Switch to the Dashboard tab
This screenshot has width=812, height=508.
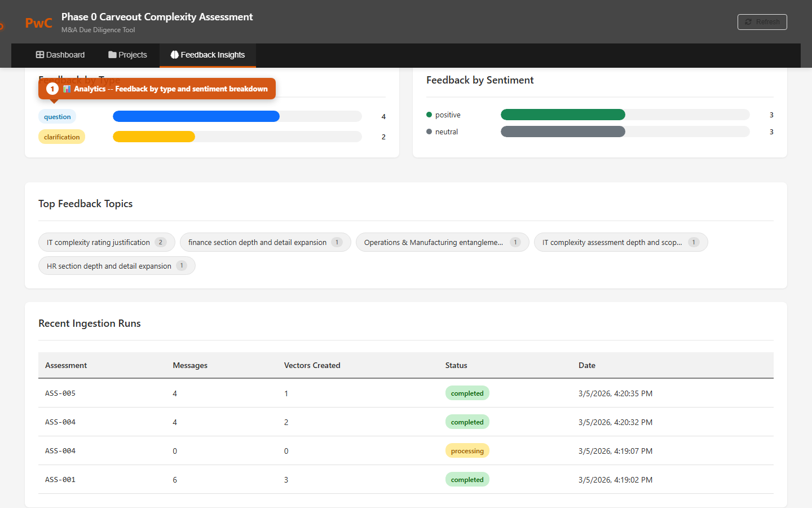point(60,55)
